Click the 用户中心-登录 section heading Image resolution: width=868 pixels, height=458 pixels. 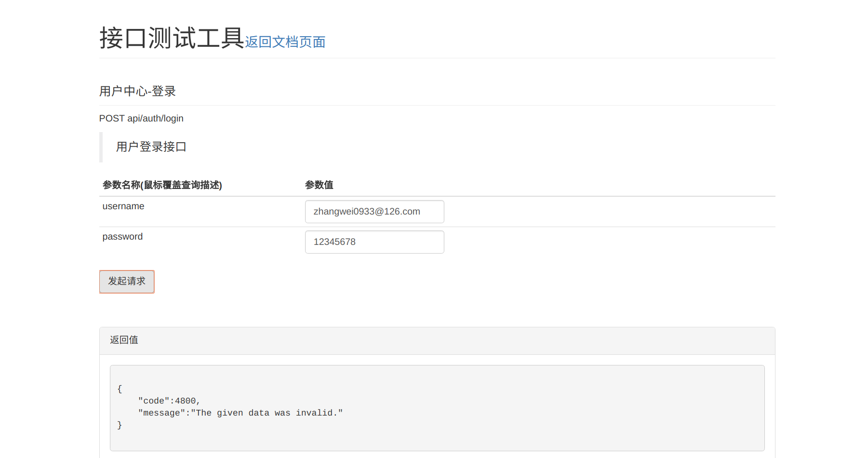137,91
